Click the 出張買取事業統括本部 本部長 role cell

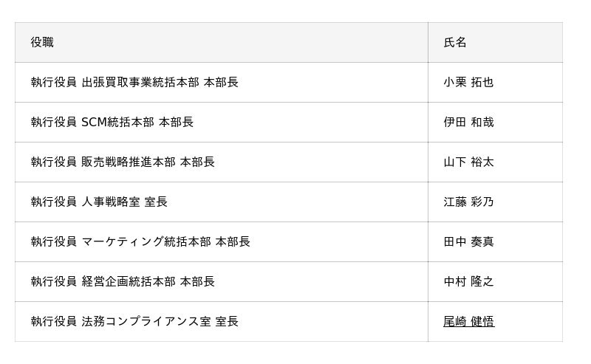tap(160, 83)
